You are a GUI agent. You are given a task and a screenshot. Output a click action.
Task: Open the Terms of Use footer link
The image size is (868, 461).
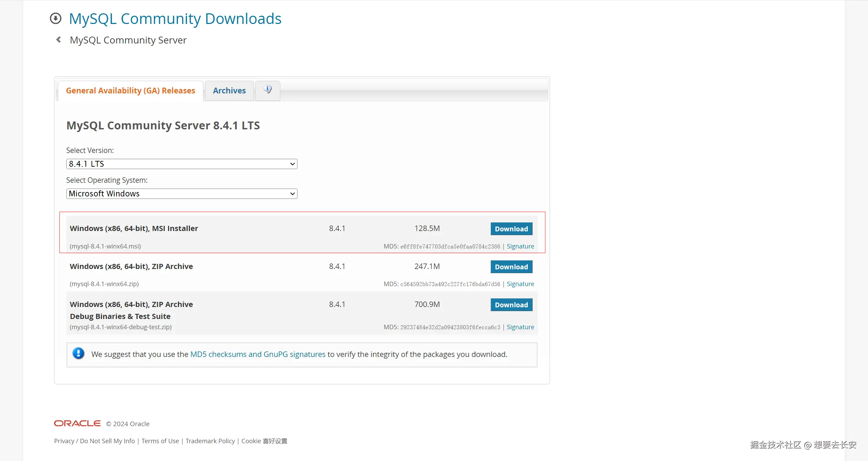(160, 441)
